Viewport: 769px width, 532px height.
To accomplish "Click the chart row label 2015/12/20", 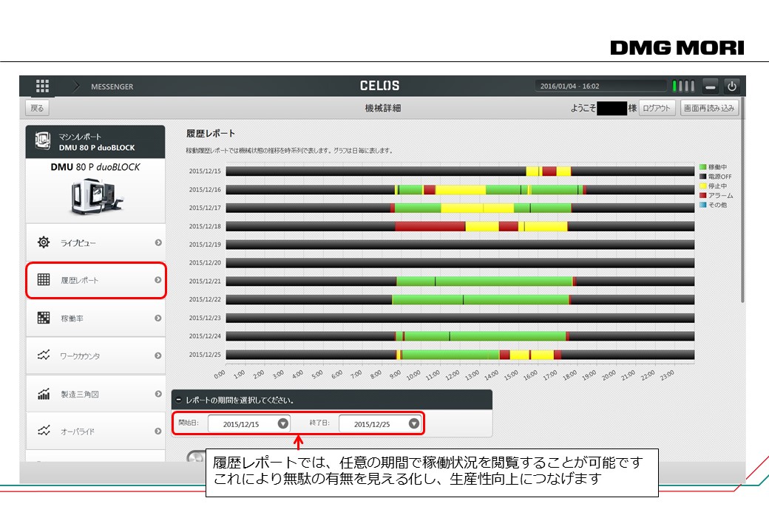I will pos(205,263).
